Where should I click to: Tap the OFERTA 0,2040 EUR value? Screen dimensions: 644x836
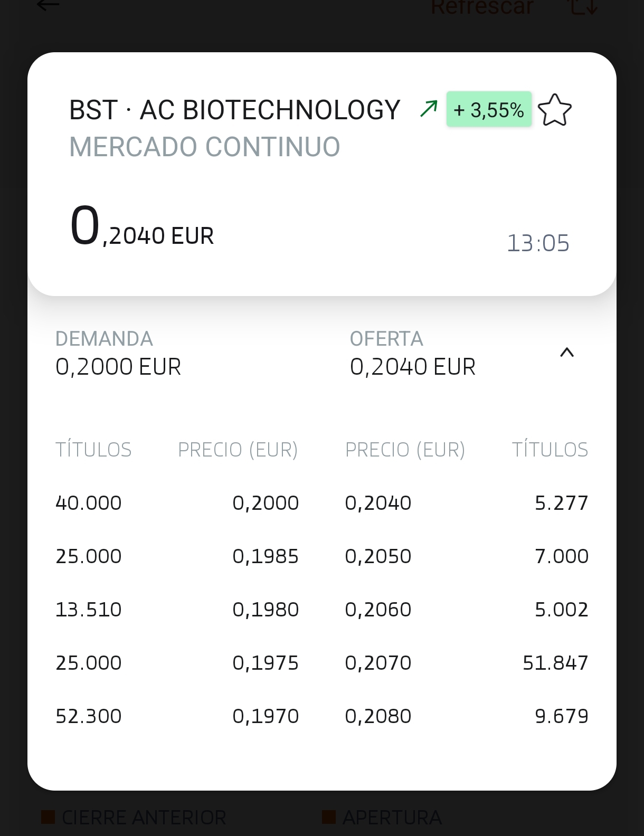tap(413, 367)
